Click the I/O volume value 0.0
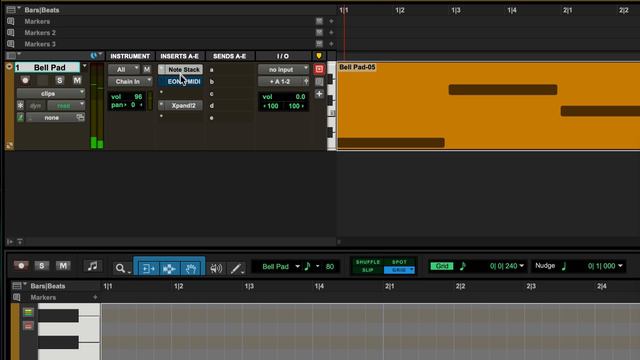 point(300,97)
